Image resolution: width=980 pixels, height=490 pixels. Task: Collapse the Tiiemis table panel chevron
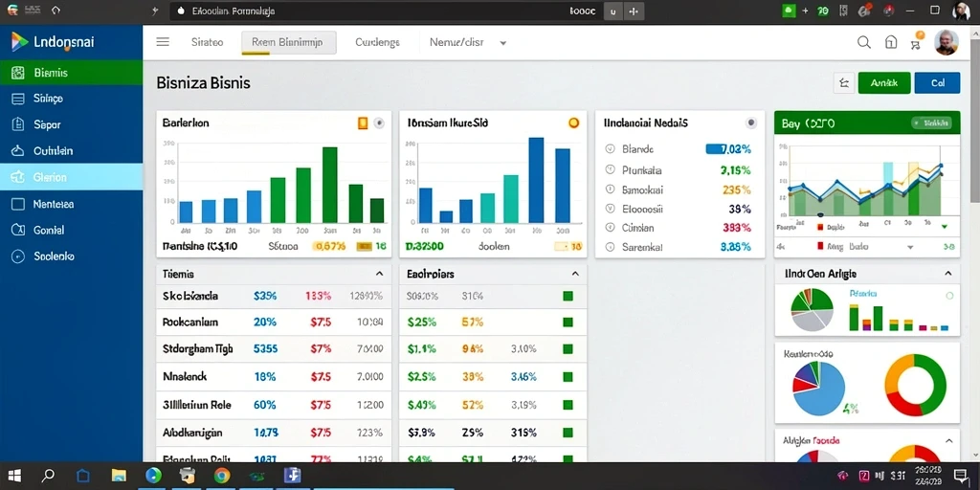point(379,274)
